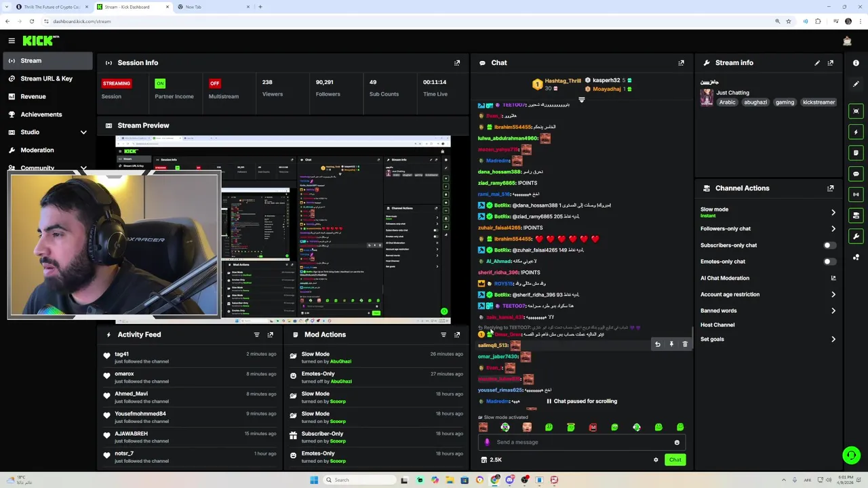Expand the Community sidebar section
Viewport: 868px width, 488px height.
(x=83, y=167)
